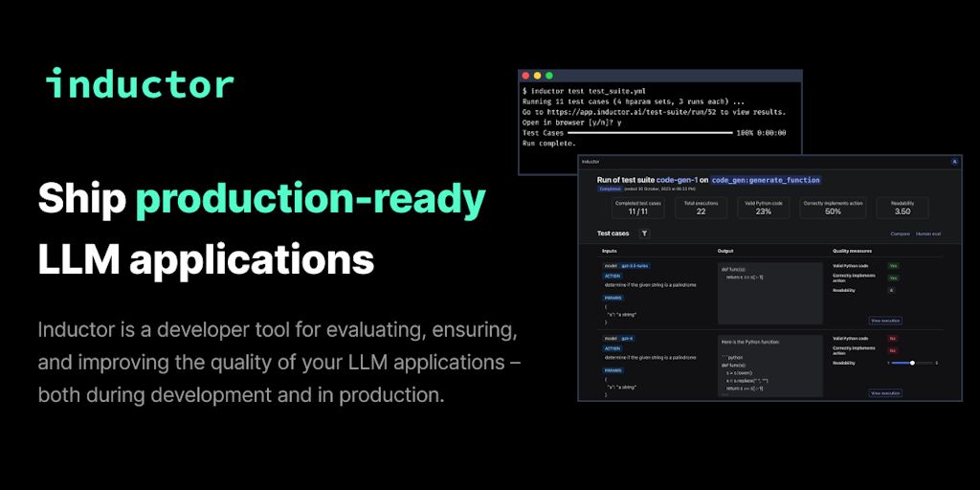980x490 pixels.
Task: Select the Readability 3.50 card
Action: (902, 208)
